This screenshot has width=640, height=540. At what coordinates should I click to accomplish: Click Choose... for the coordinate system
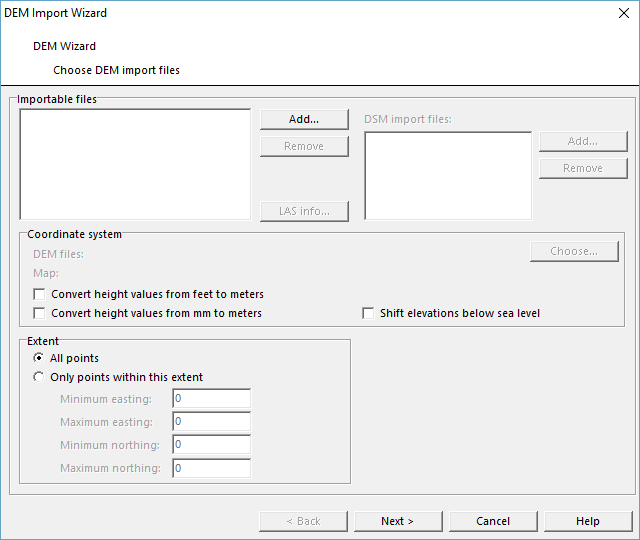tap(574, 251)
